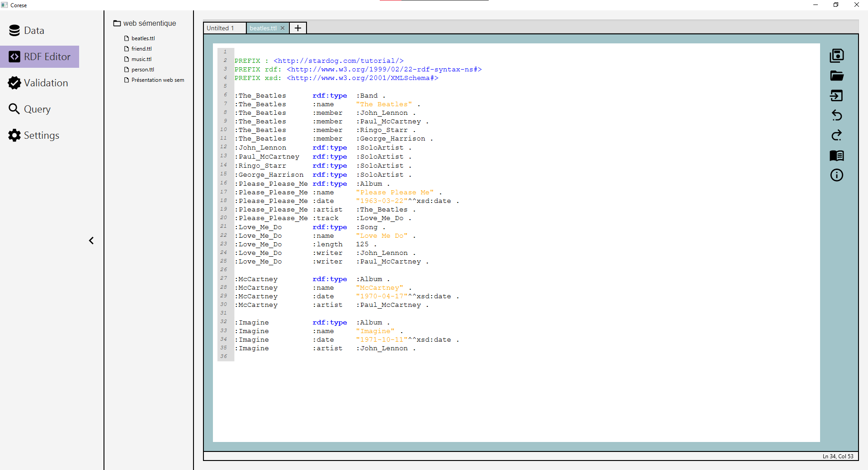Viewport: 868px width, 470px height.
Task: Undo the last edit
Action: click(x=836, y=115)
